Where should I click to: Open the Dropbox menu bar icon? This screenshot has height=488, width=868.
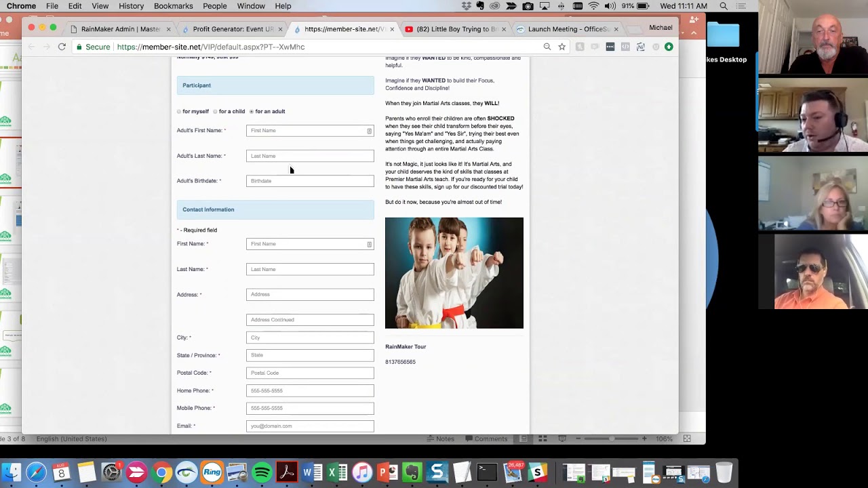(466, 6)
